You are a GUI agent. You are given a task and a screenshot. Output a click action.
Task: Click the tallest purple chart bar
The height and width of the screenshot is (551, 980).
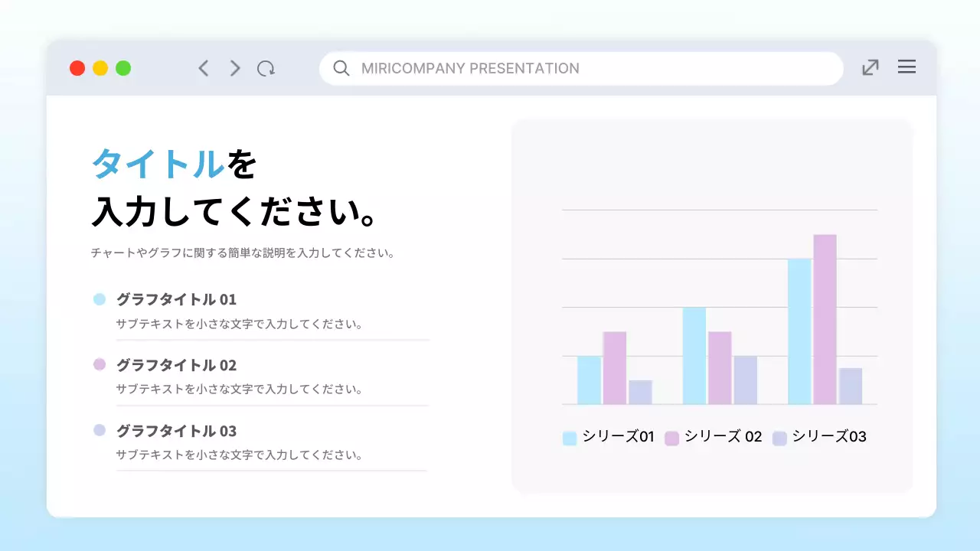pyautogui.click(x=825, y=318)
